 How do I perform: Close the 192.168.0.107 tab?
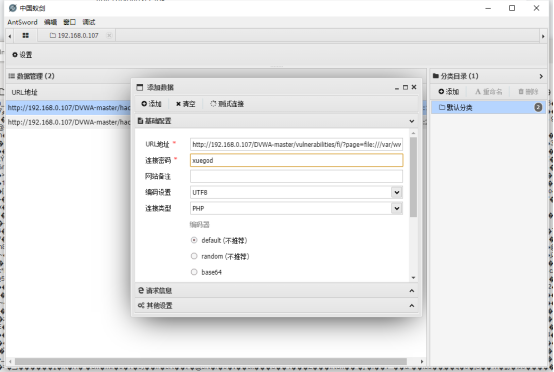pos(109,35)
